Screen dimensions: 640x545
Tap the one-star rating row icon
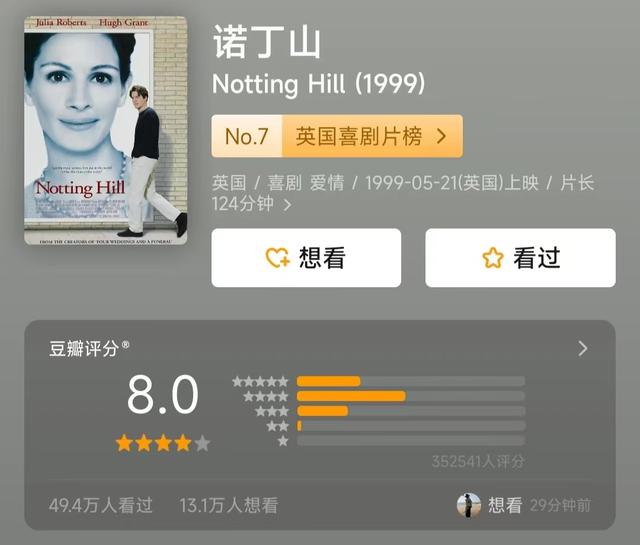pos(283,441)
